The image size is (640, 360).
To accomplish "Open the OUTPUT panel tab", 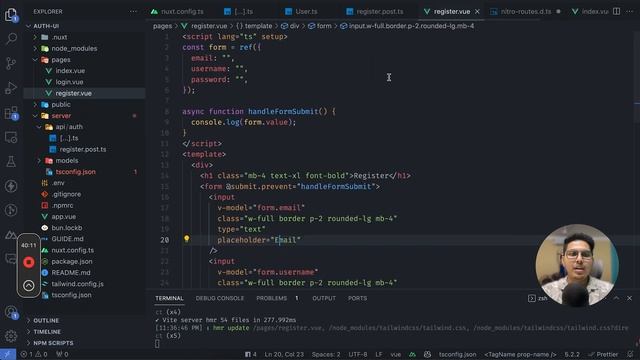I will 324,298.
